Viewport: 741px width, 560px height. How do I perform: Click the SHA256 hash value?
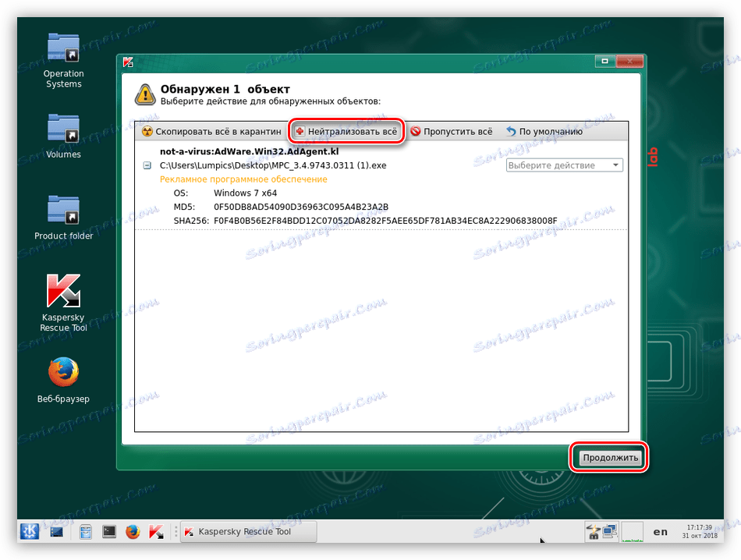tap(385, 221)
